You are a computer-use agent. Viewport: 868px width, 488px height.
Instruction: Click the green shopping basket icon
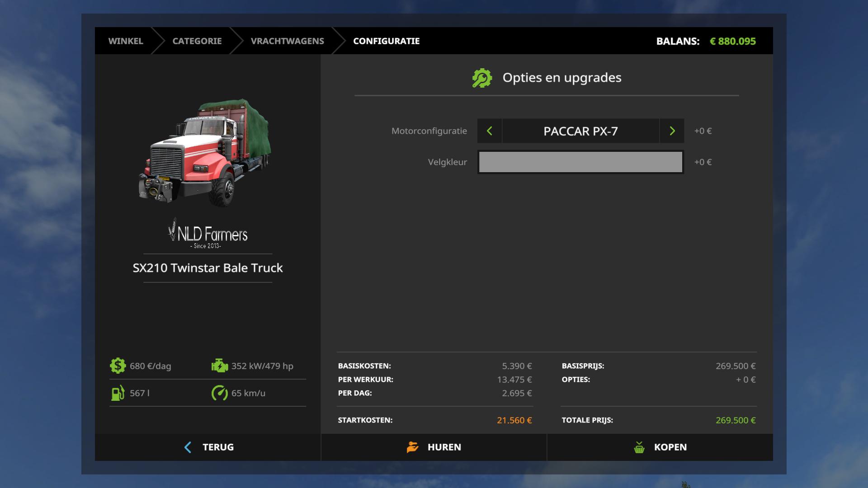(x=639, y=447)
